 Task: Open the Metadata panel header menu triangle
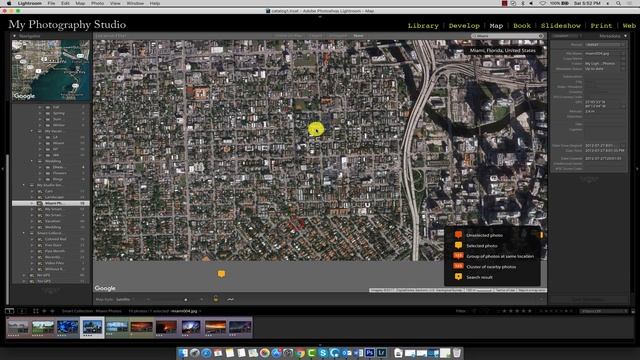[625, 36]
